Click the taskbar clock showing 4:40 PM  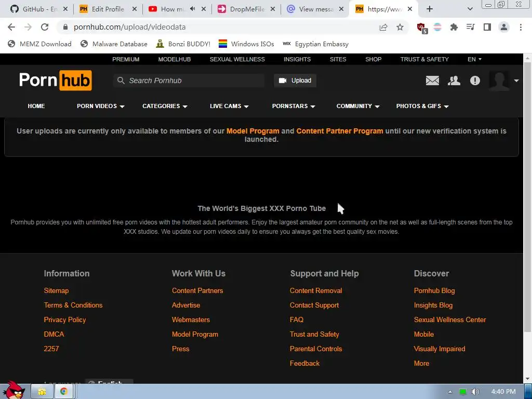pos(503,392)
